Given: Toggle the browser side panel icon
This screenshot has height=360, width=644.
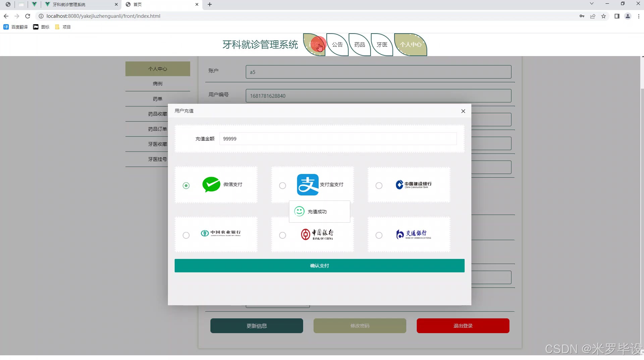Looking at the screenshot, I should click(617, 16).
